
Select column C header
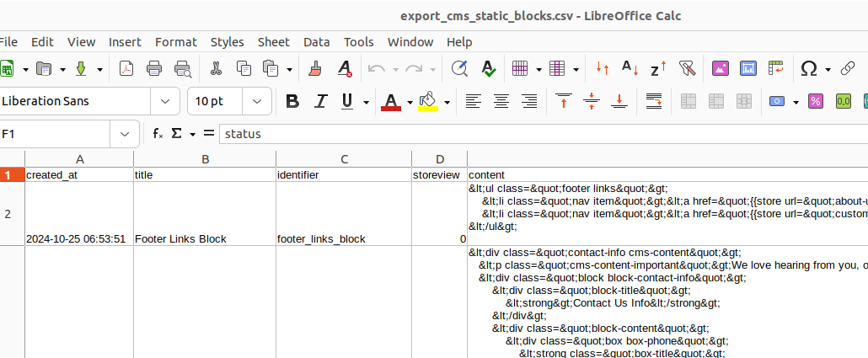click(x=344, y=159)
